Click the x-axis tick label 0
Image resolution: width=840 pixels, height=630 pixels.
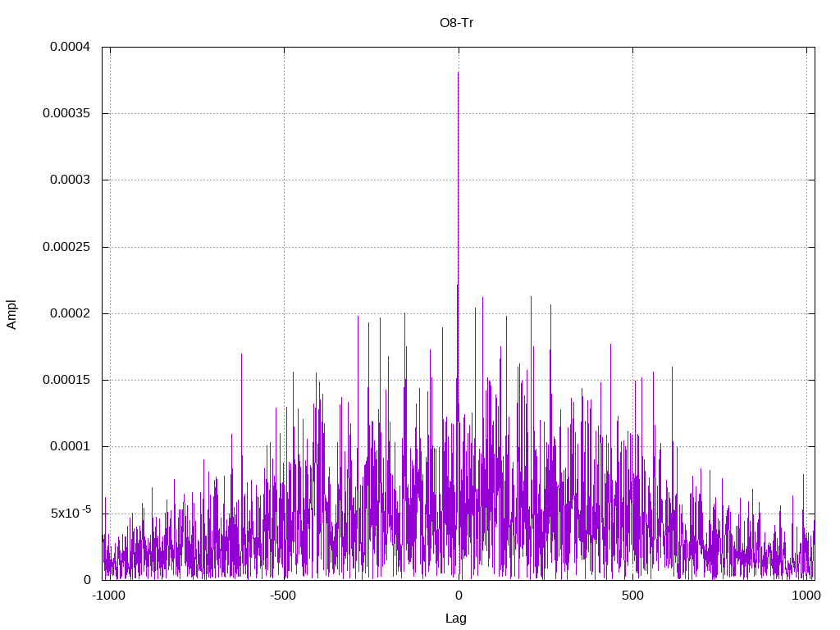tap(459, 596)
